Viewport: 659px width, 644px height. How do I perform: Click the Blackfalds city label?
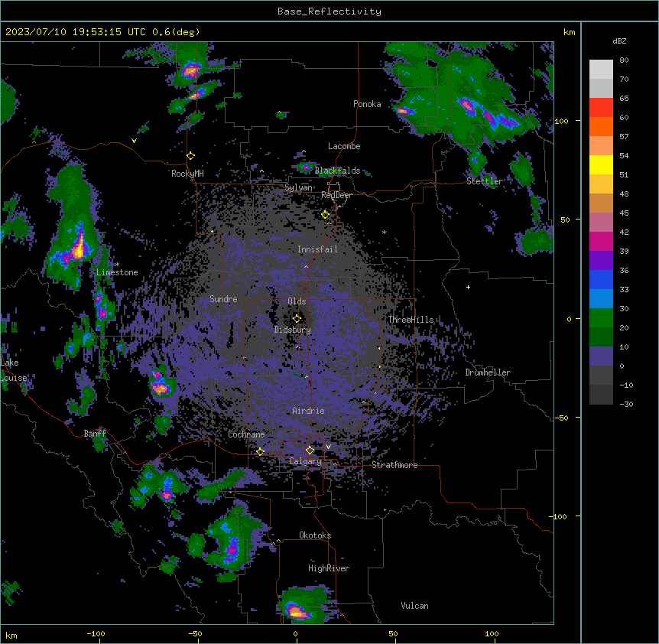coord(337,171)
